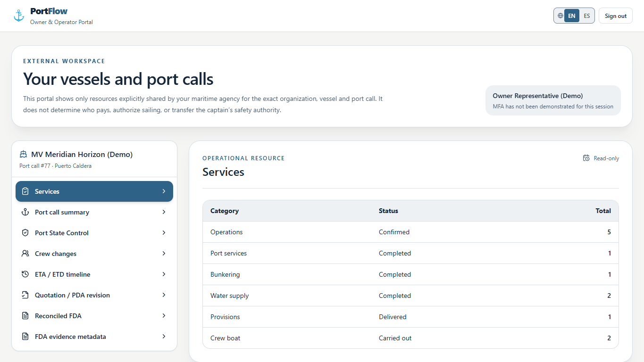Open Port call summary

[x=94, y=212]
